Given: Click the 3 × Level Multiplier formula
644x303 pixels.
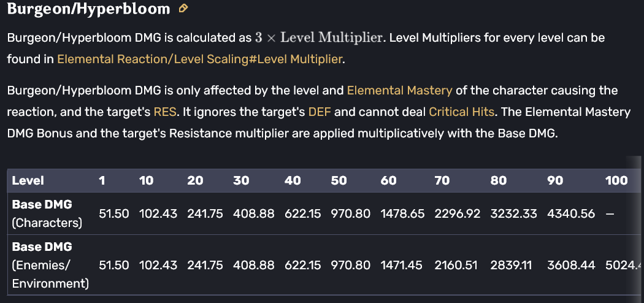Looking at the screenshot, I should (319, 38).
